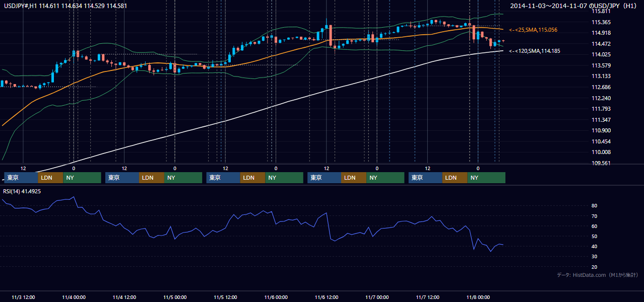The width and height of the screenshot is (644, 302).
Task: Click the 2014-11-03～2014-11-07 USD/JPY title
Action: (x=574, y=6)
